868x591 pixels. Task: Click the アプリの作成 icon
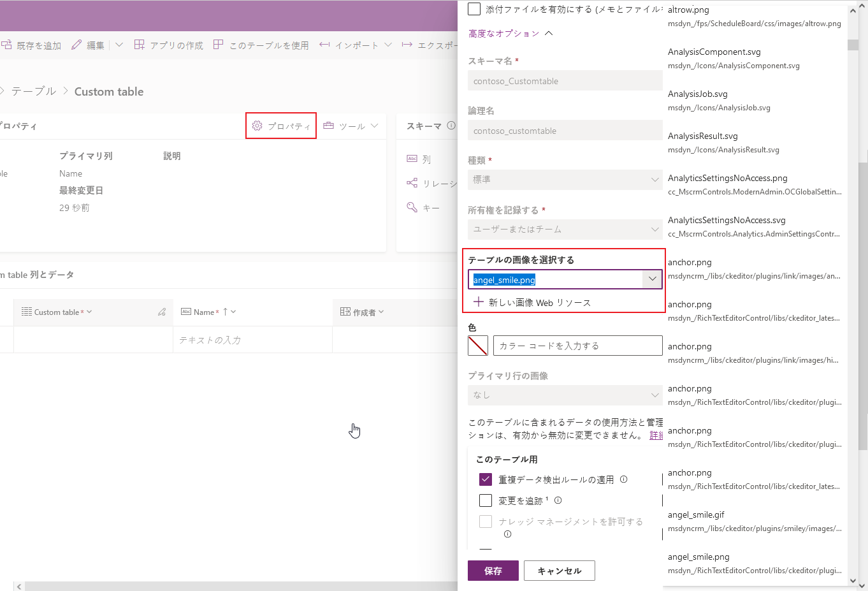coord(140,45)
